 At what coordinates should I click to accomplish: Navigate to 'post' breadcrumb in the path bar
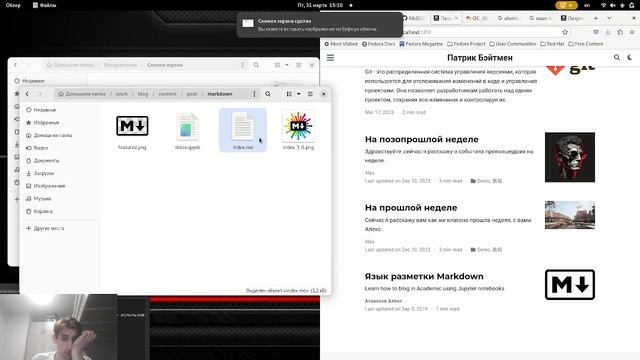click(192, 94)
